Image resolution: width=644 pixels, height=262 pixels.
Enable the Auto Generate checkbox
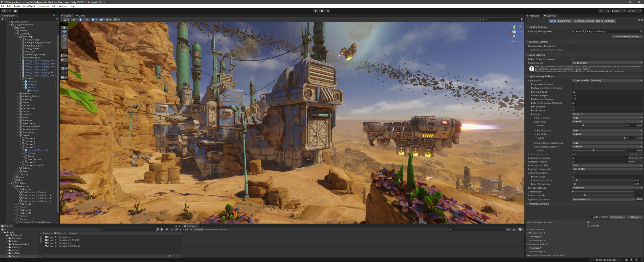pyautogui.click(x=591, y=217)
